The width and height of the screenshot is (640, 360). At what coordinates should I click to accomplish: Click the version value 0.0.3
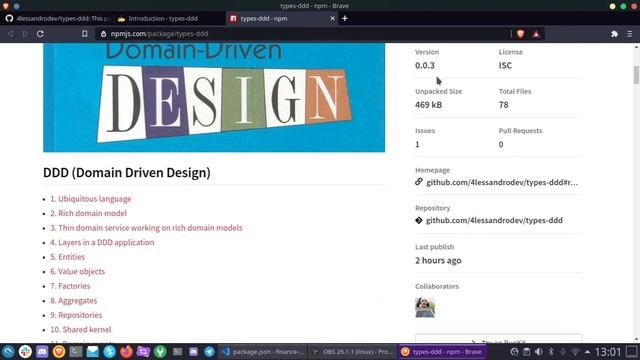425,65
